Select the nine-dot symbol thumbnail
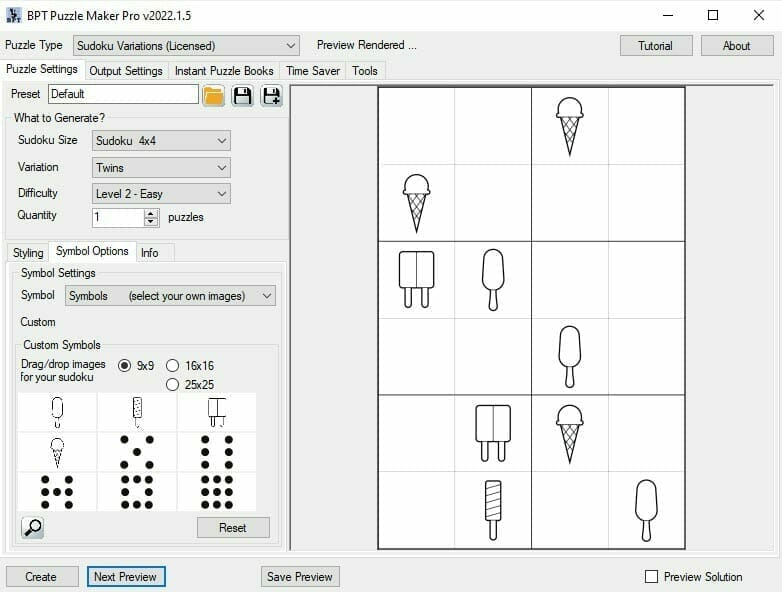The image size is (782, 592). click(216, 492)
